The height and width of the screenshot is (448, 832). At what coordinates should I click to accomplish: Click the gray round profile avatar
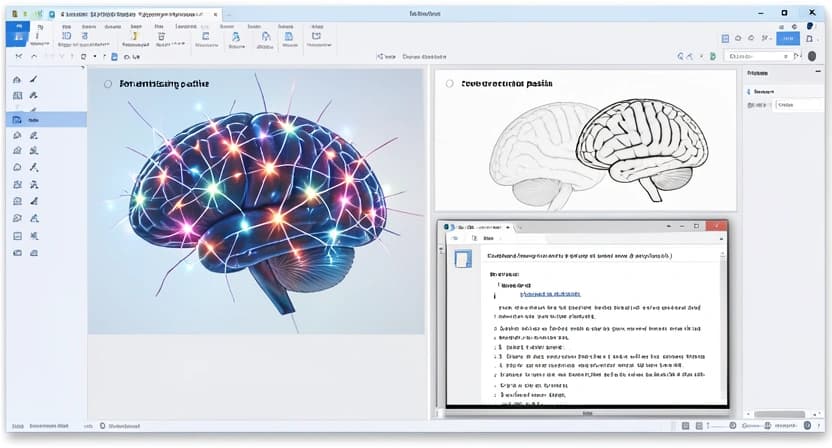pyautogui.click(x=812, y=56)
